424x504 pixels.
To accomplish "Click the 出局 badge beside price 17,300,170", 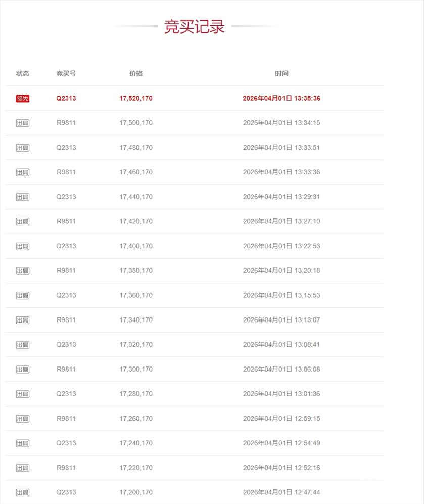I will click(x=23, y=370).
